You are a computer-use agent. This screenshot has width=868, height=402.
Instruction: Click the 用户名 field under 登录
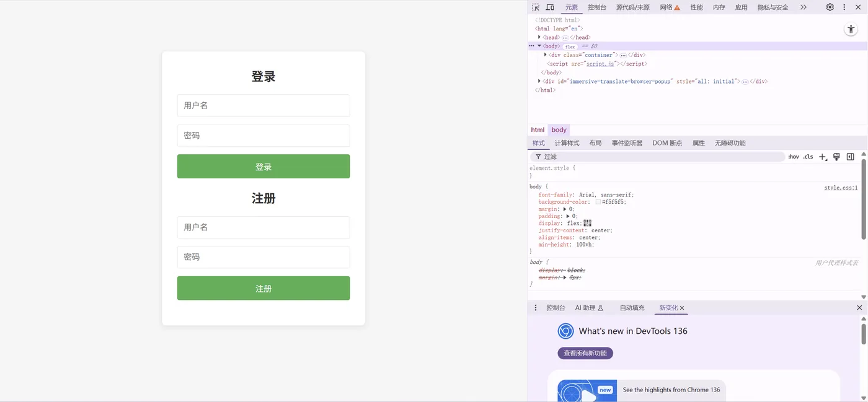click(263, 105)
